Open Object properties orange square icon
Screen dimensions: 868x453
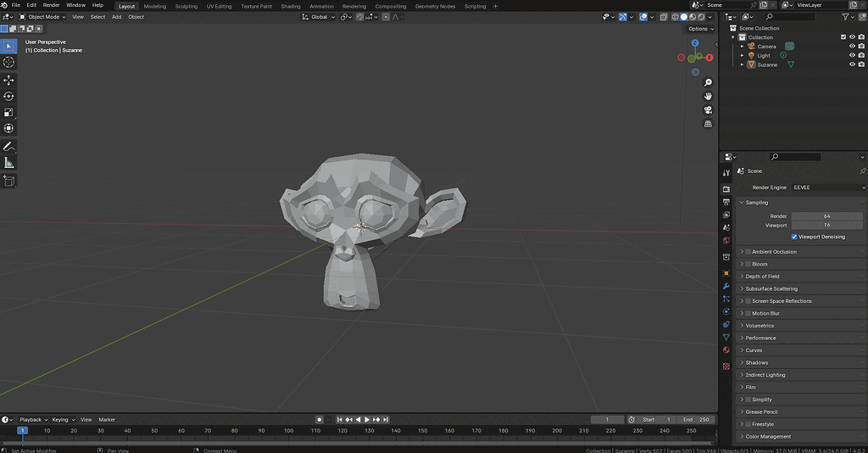pos(726,273)
